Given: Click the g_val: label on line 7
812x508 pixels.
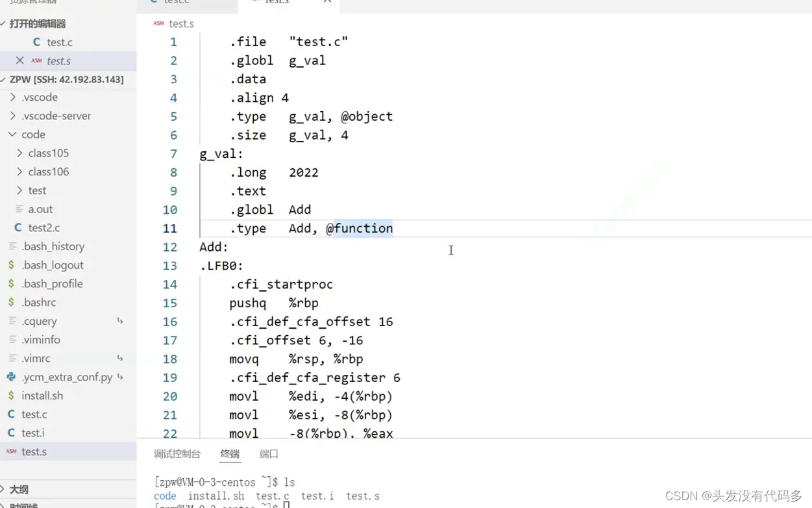Looking at the screenshot, I should pyautogui.click(x=221, y=154).
